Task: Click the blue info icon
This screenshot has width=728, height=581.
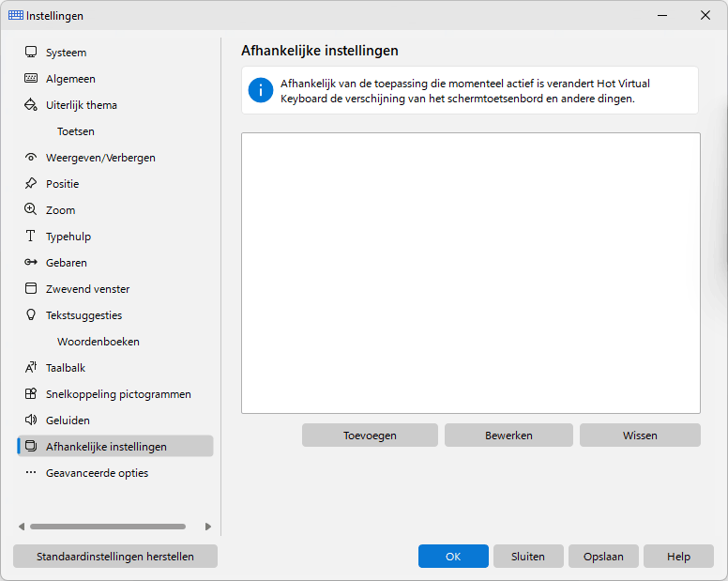Action: coord(261,90)
